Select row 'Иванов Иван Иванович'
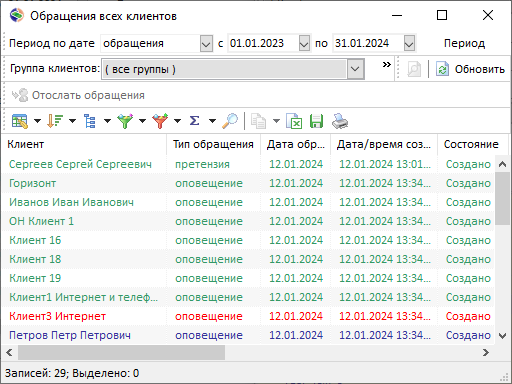The height and width of the screenshot is (384, 512). click(248, 202)
